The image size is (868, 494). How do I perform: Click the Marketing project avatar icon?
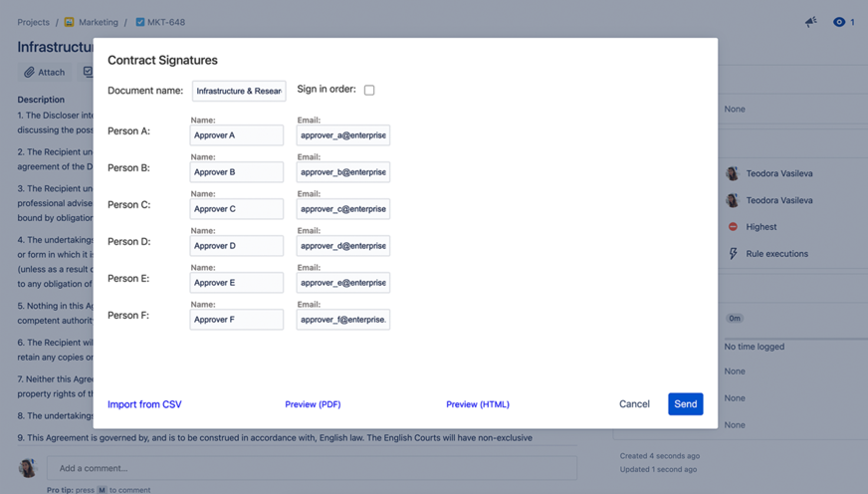tap(70, 22)
